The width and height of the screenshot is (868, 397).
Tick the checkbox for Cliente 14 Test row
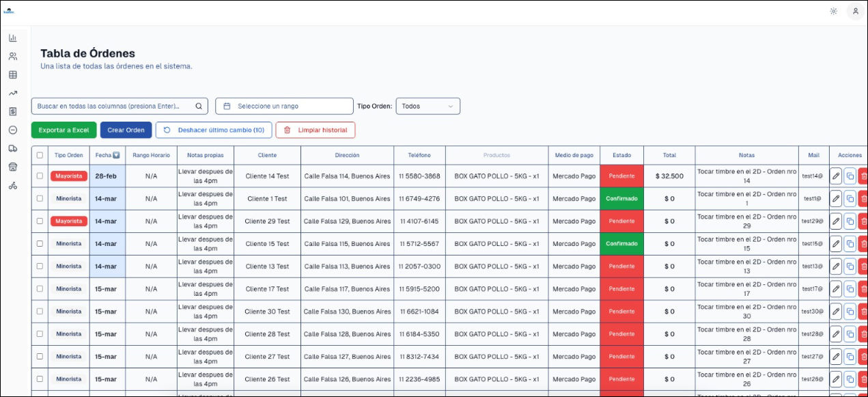click(40, 176)
